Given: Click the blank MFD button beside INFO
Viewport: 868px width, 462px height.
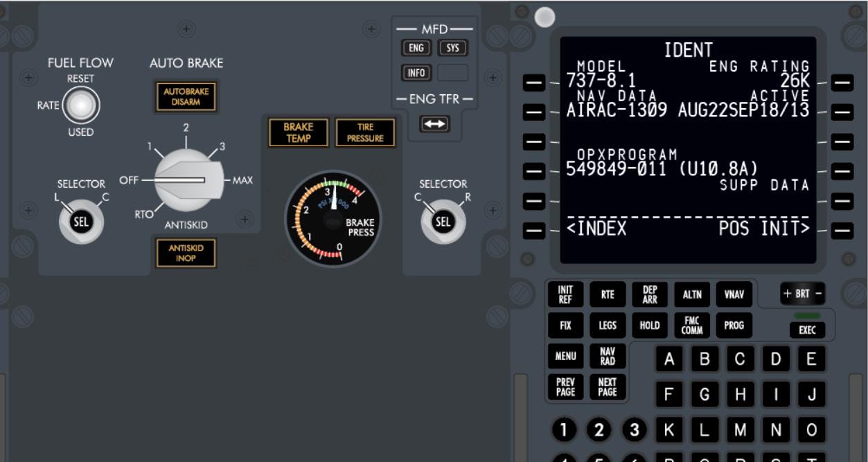Looking at the screenshot, I should (453, 73).
